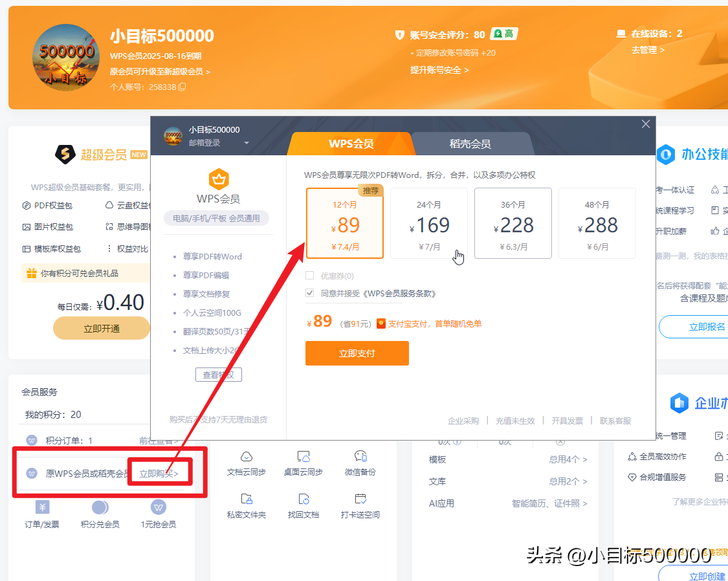Open 立即购买 for 原WPS会员或稻壳会员

tap(159, 474)
